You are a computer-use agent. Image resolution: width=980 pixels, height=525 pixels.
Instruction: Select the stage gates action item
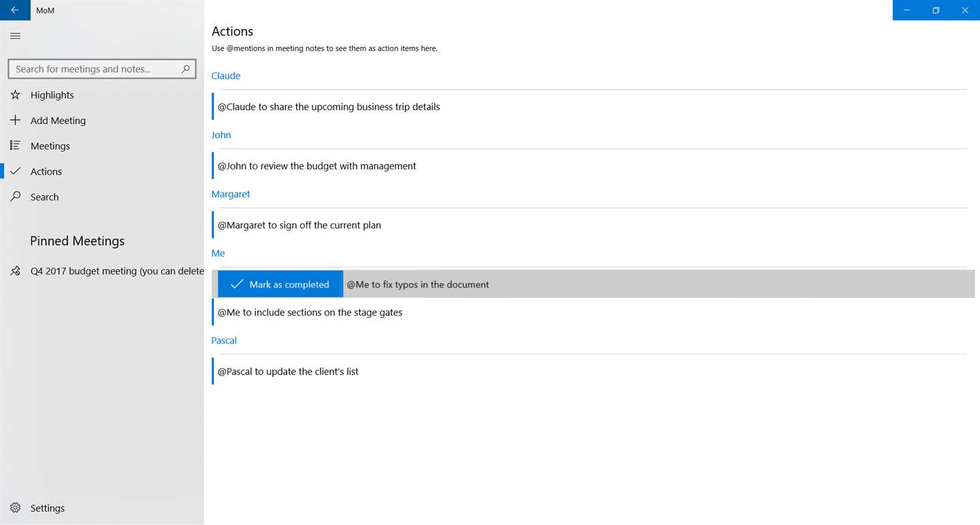point(310,312)
